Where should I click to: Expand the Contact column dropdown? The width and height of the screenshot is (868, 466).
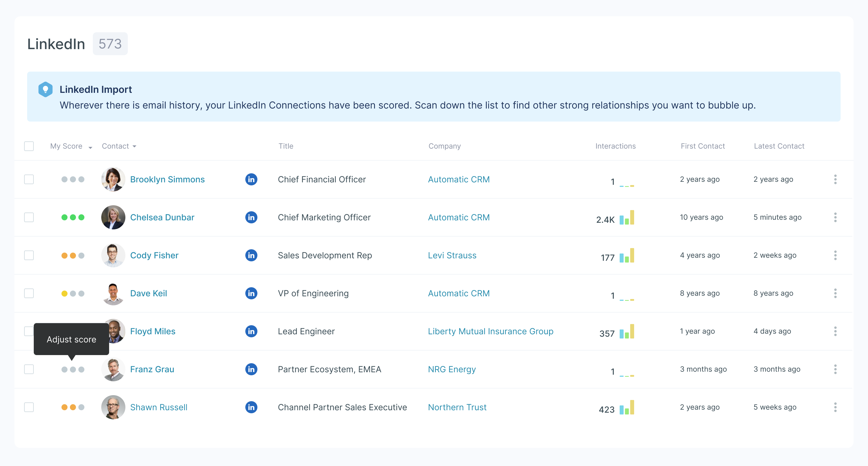134,146
